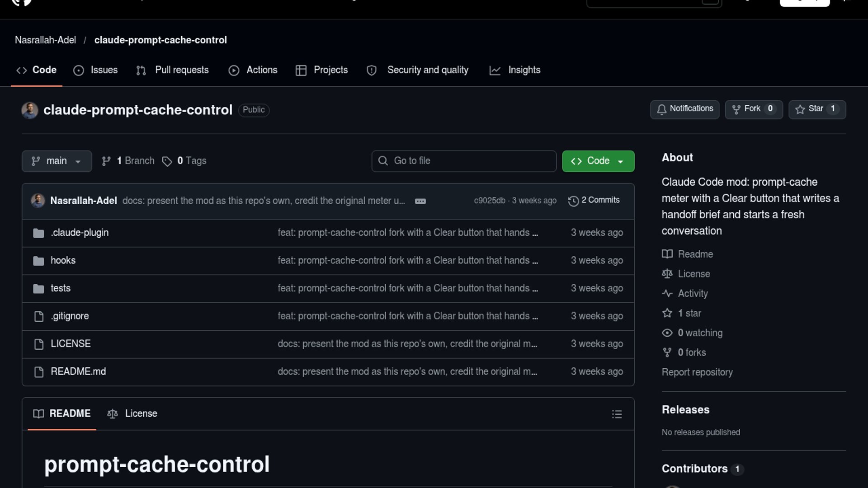Open the 2 Commits history
This screenshot has width=868, height=488.
(x=594, y=200)
